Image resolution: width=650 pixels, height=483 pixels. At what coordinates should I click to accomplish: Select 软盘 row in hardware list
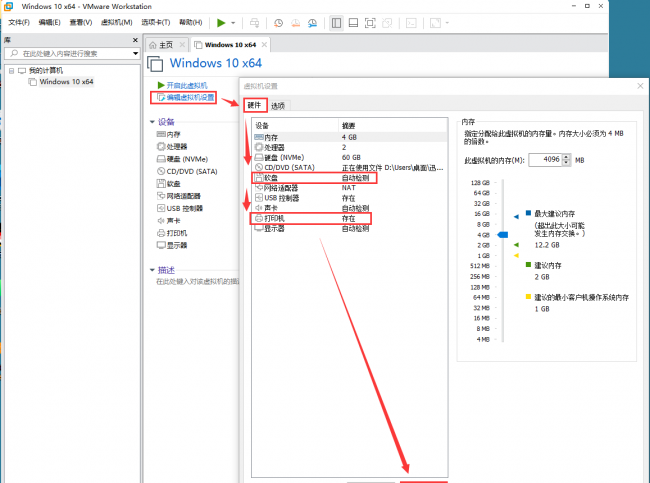350,178
